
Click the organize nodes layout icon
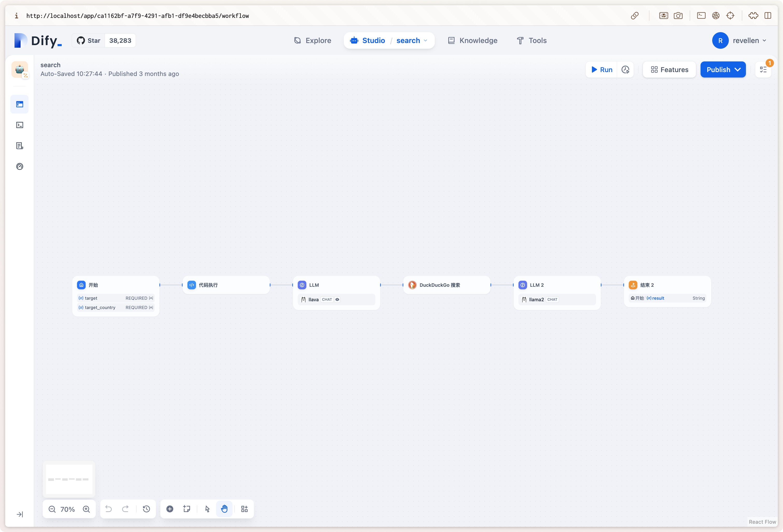point(244,509)
